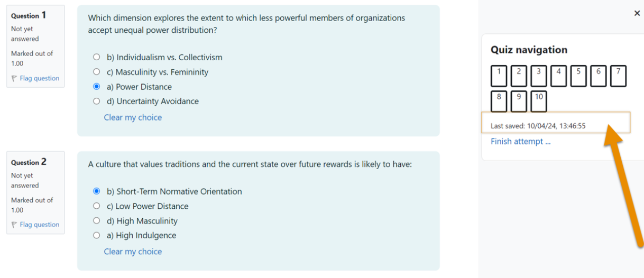
Task: Select Low Power Distance answer
Action: point(96,206)
